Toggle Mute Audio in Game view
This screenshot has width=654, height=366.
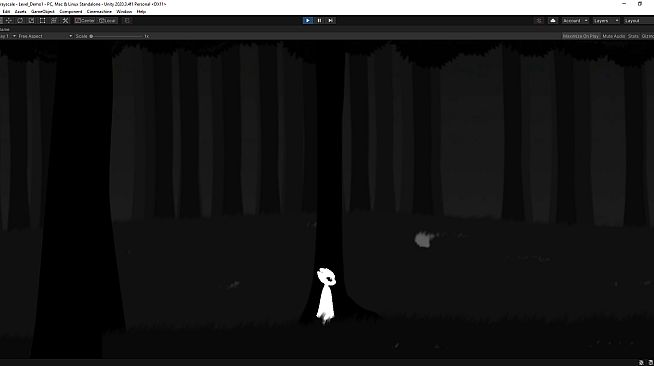(x=614, y=36)
